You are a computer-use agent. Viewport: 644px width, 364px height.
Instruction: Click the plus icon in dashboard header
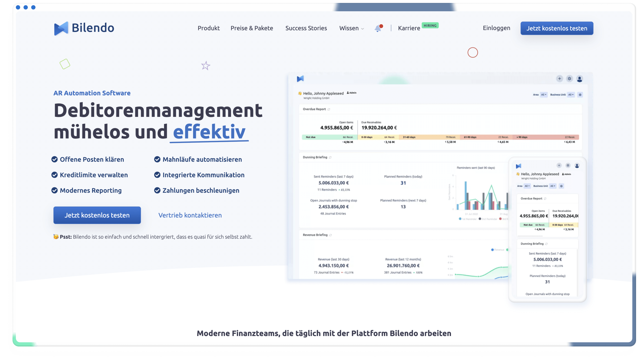click(559, 79)
